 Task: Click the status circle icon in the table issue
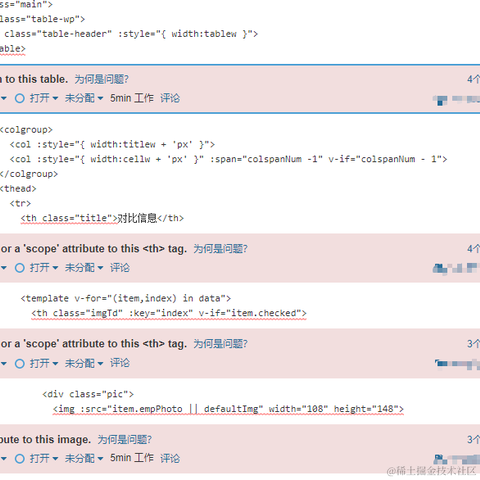point(20,98)
